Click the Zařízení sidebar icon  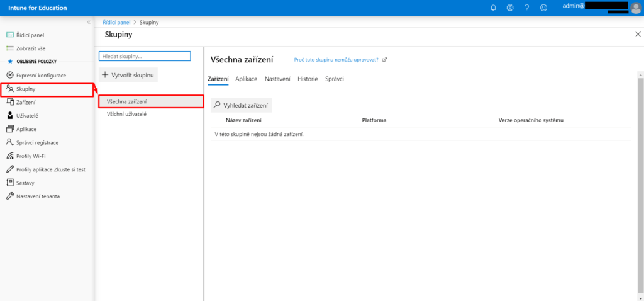10,102
